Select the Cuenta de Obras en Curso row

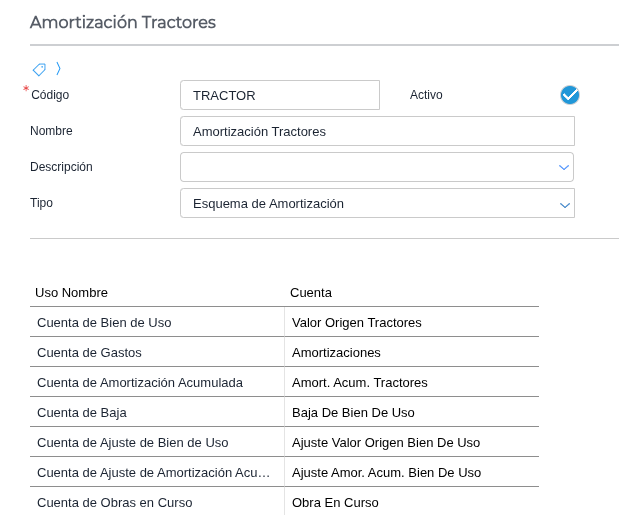(115, 502)
